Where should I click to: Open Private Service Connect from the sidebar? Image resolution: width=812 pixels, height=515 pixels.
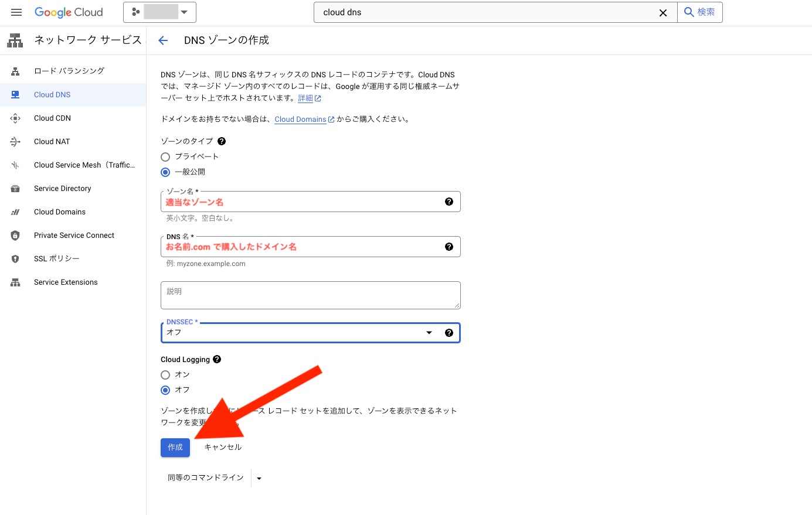74,235
